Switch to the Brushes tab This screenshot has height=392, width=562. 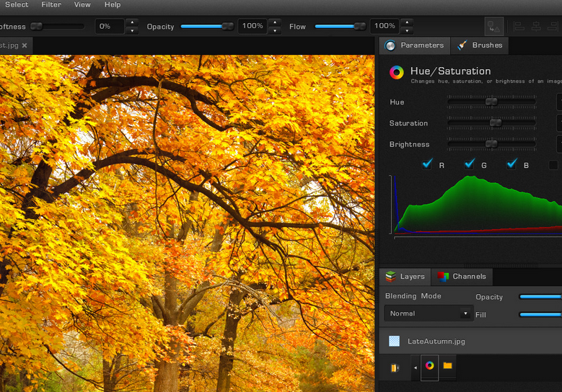[480, 45]
